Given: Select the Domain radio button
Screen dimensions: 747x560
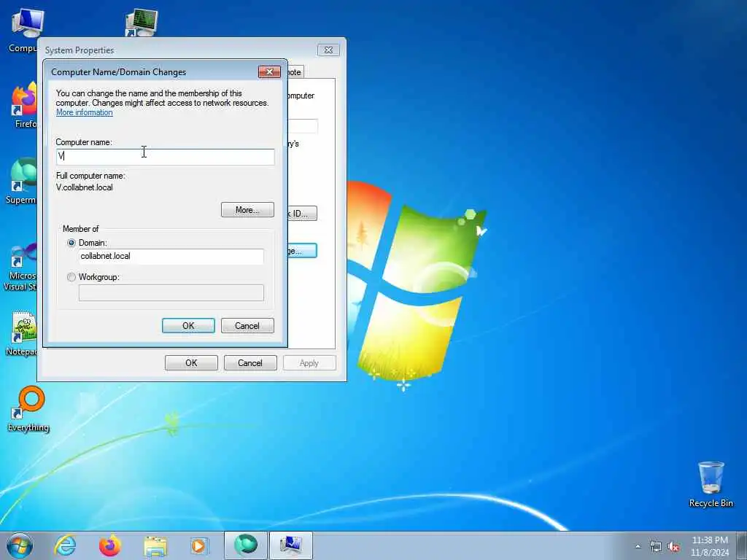Looking at the screenshot, I should [x=71, y=243].
